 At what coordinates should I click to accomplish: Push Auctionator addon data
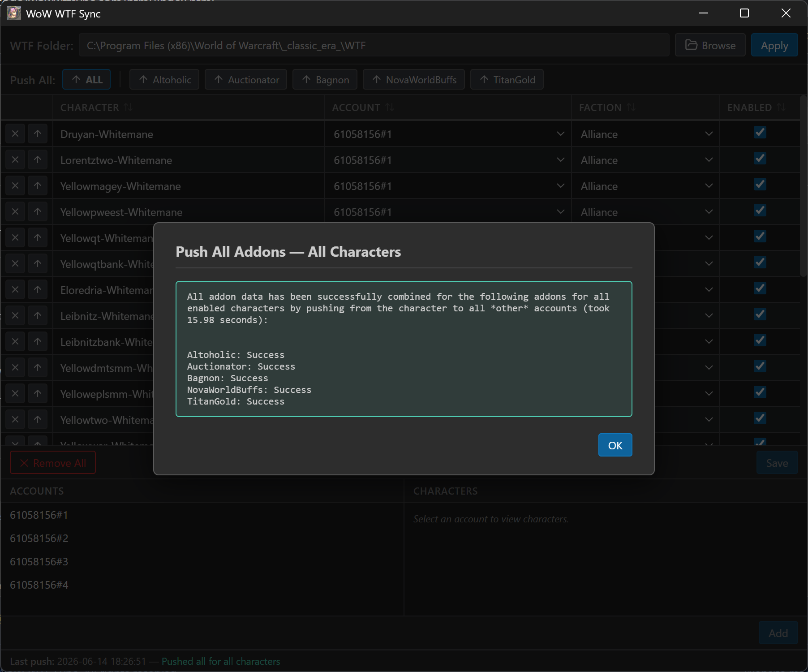click(x=246, y=79)
